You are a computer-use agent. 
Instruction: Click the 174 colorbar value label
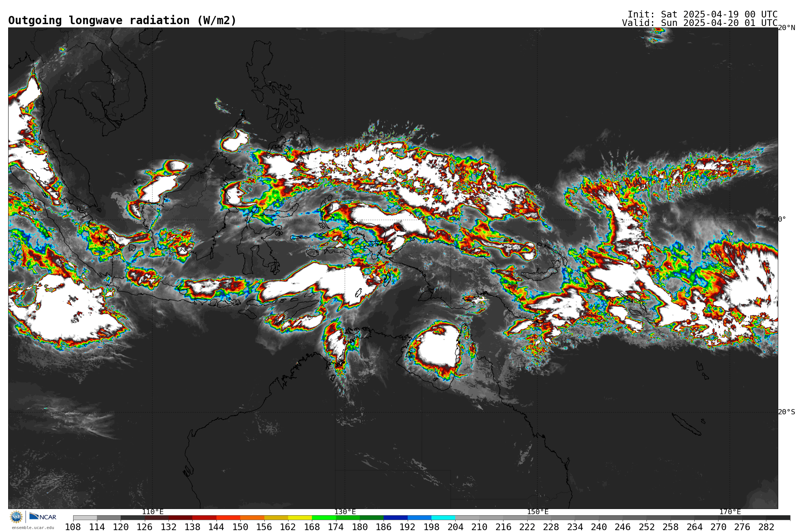[x=336, y=527]
